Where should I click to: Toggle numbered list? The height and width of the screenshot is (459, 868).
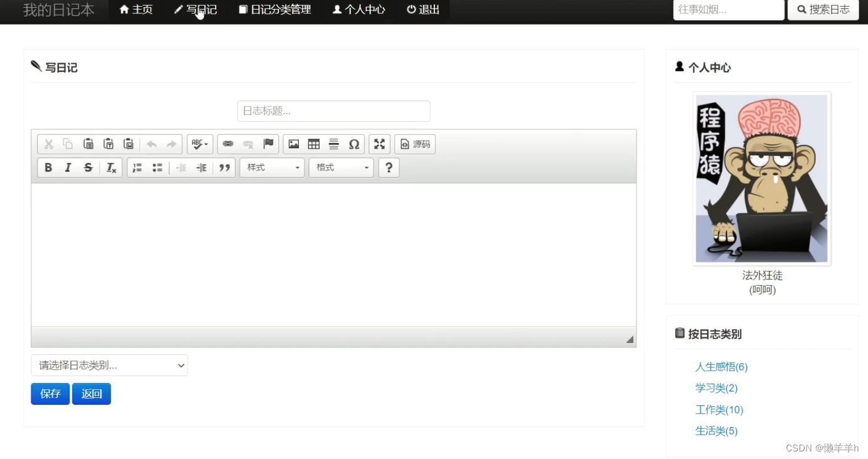click(137, 167)
